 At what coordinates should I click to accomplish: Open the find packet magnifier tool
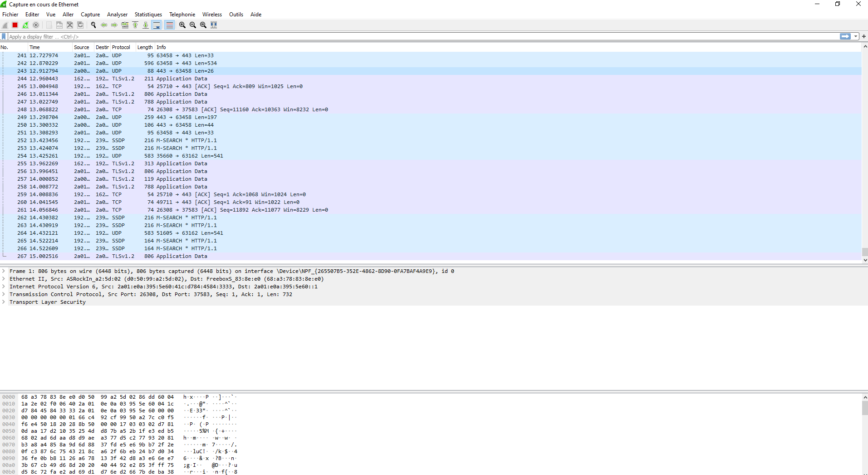click(x=93, y=25)
